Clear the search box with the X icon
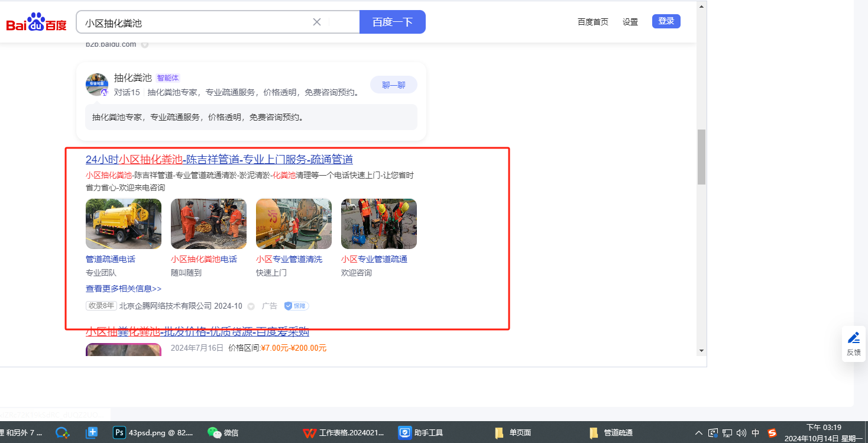This screenshot has width=868, height=443. pos(317,22)
